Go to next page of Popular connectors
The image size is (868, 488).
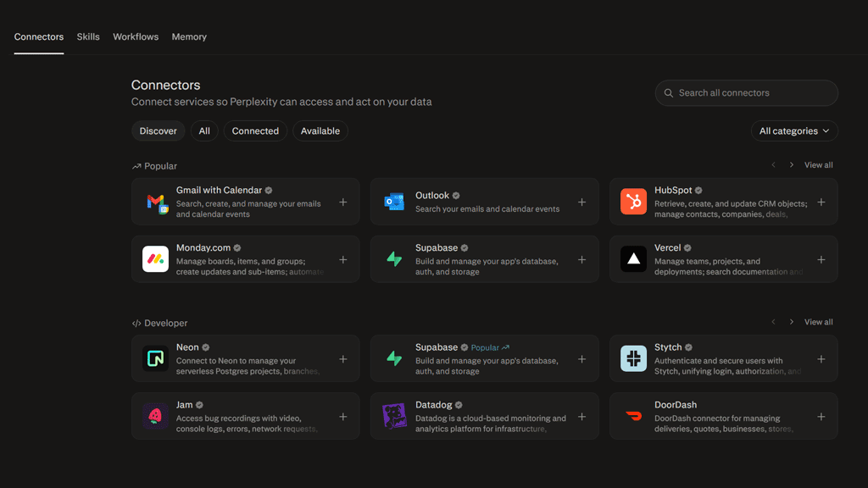(792, 165)
